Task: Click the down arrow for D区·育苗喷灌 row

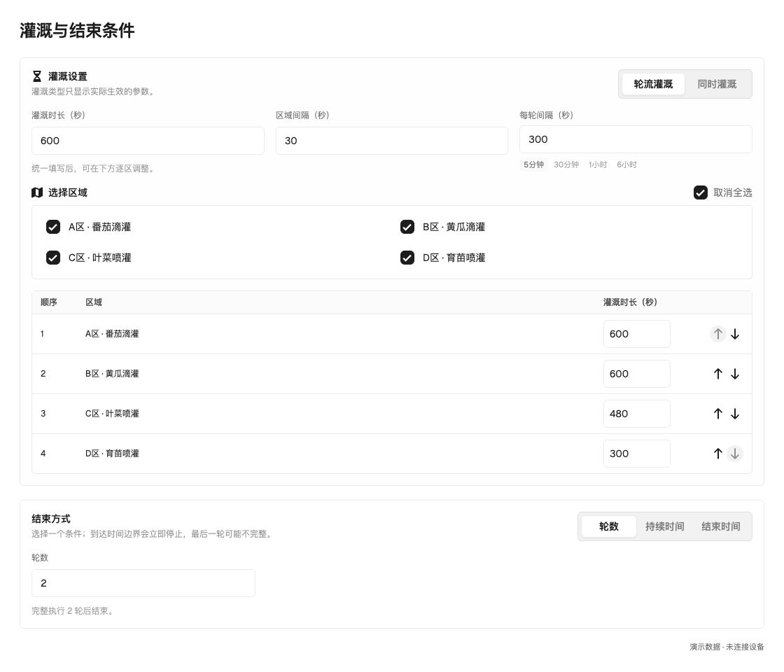Action: tap(735, 454)
